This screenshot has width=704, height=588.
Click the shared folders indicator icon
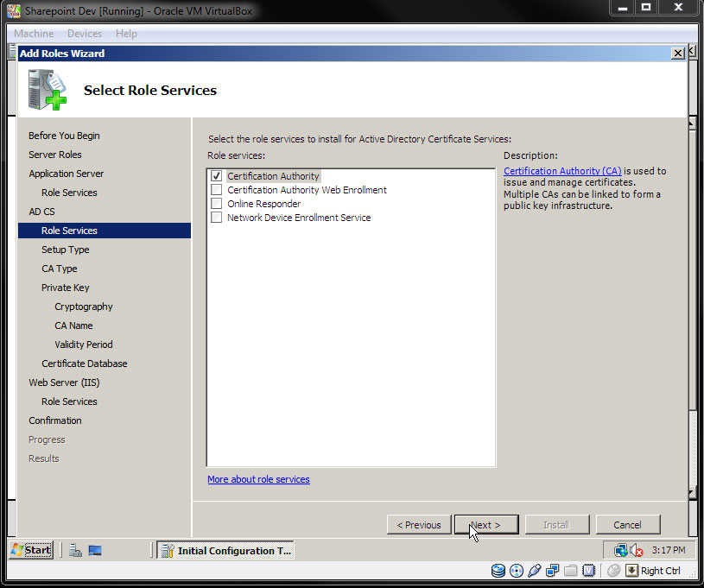pos(570,571)
